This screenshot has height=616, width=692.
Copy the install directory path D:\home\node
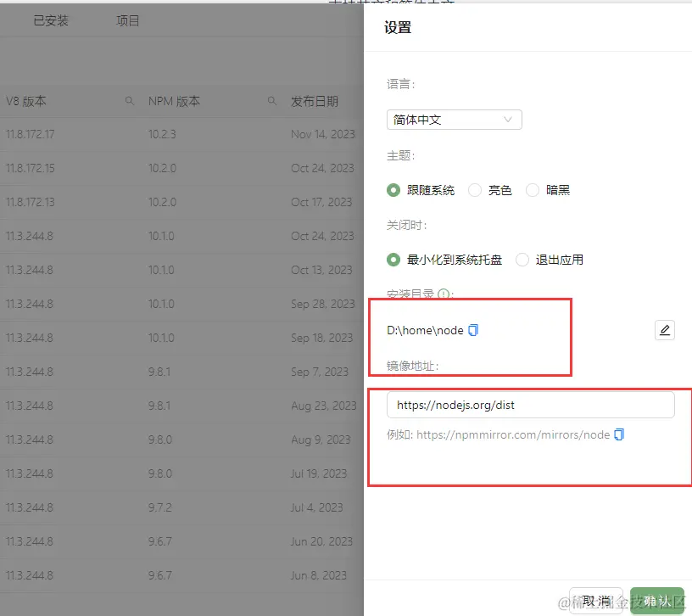click(x=473, y=330)
